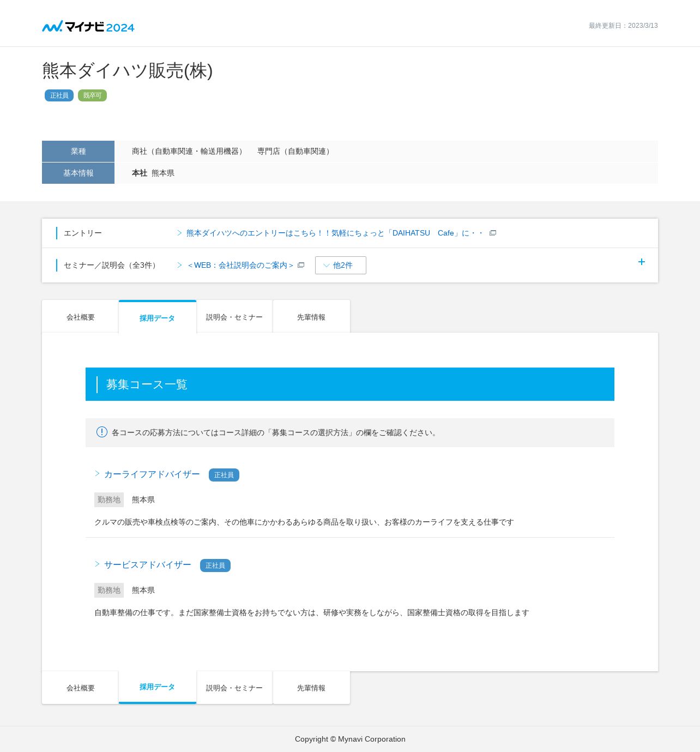Open bottom 先輩情報 tab

coord(311,688)
